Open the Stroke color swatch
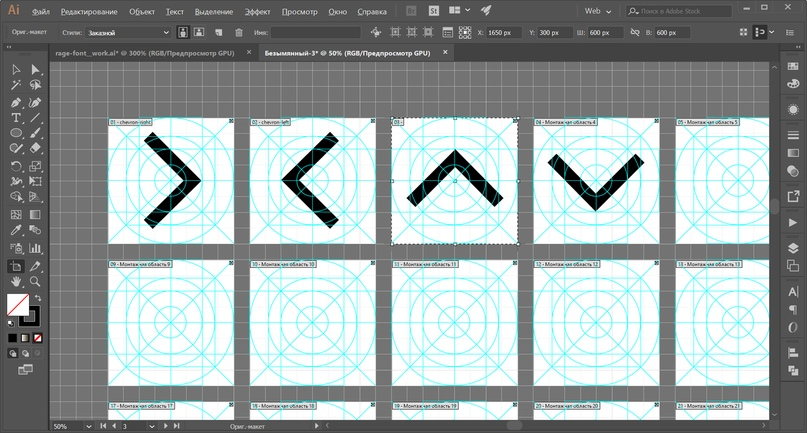 tap(31, 317)
